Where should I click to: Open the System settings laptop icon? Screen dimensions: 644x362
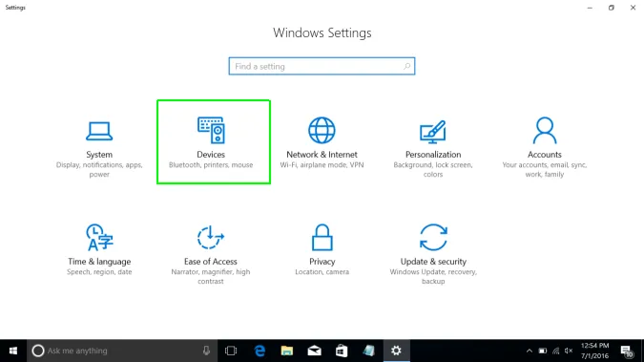(99, 131)
